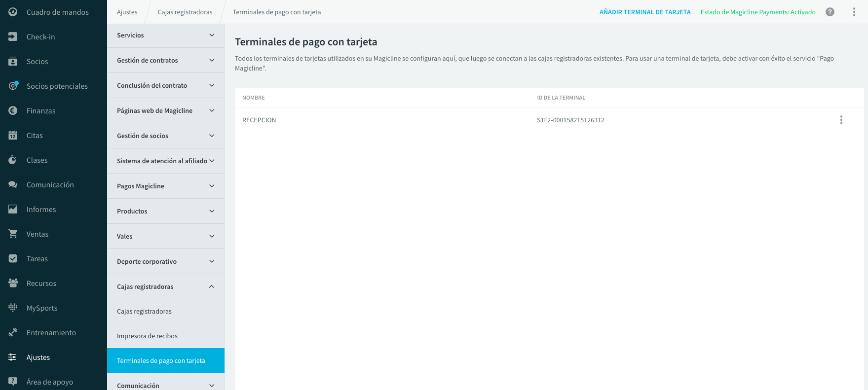Open the Socios members icon
Screen dimensions: 868x390
[13, 61]
